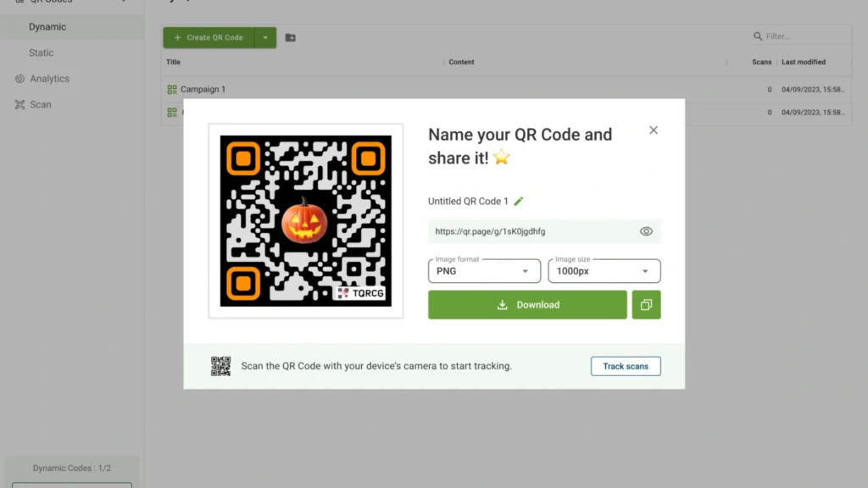Click the search magnifier in Filter box
The image size is (868, 488).
click(x=758, y=37)
